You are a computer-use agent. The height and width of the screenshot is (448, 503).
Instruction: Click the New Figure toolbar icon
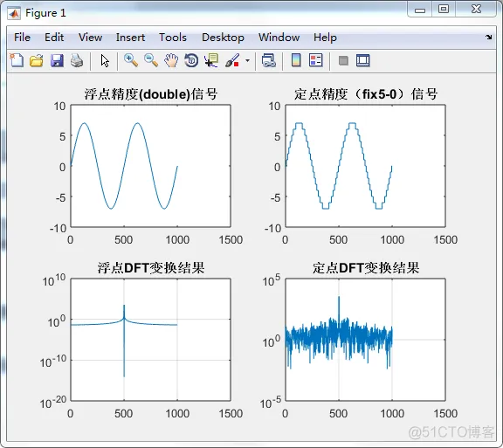point(17,60)
